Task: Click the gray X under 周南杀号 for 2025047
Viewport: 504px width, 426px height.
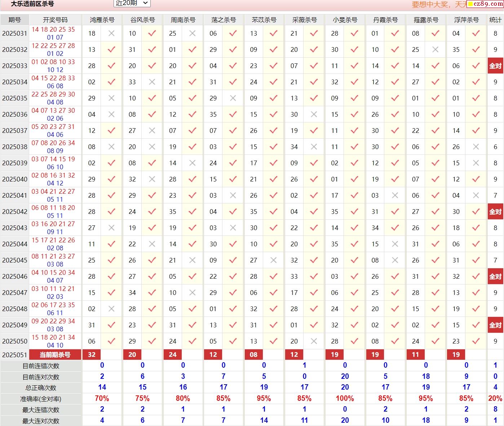Action: [193, 292]
